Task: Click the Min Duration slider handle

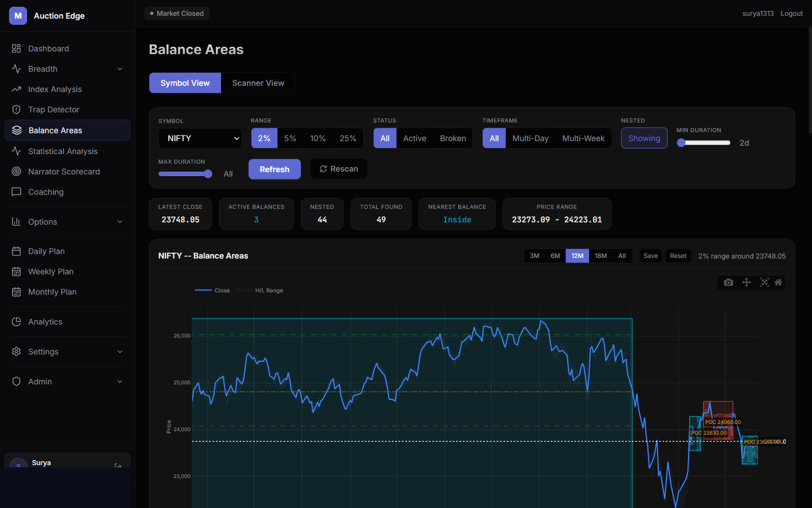Action: click(x=681, y=143)
